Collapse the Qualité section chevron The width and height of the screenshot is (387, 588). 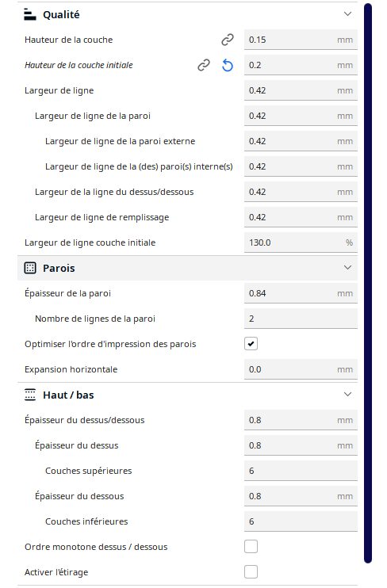tap(347, 14)
